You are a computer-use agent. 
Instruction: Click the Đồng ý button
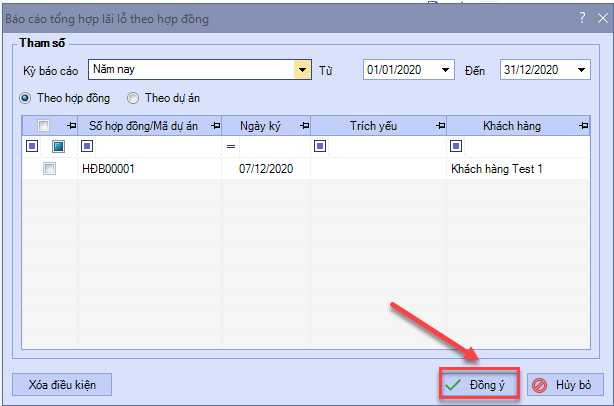pos(479,384)
